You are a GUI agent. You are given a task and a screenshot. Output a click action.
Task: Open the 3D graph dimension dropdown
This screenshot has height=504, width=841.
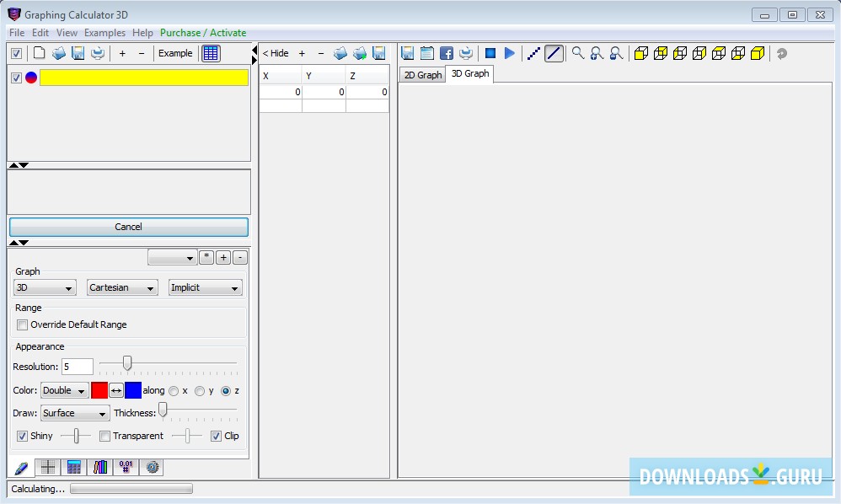(x=45, y=287)
